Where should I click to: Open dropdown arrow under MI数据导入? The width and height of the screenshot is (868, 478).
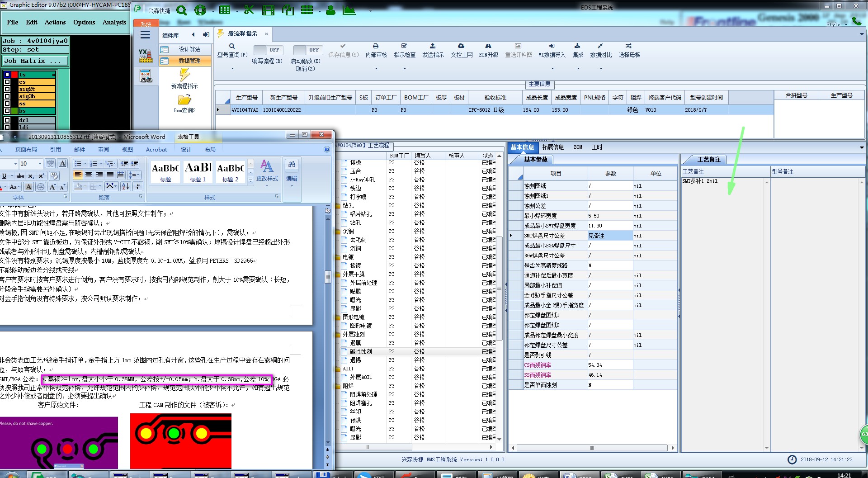[x=552, y=69]
